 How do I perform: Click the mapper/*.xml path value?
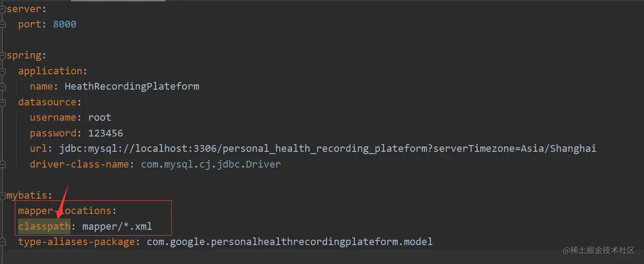click(x=117, y=226)
